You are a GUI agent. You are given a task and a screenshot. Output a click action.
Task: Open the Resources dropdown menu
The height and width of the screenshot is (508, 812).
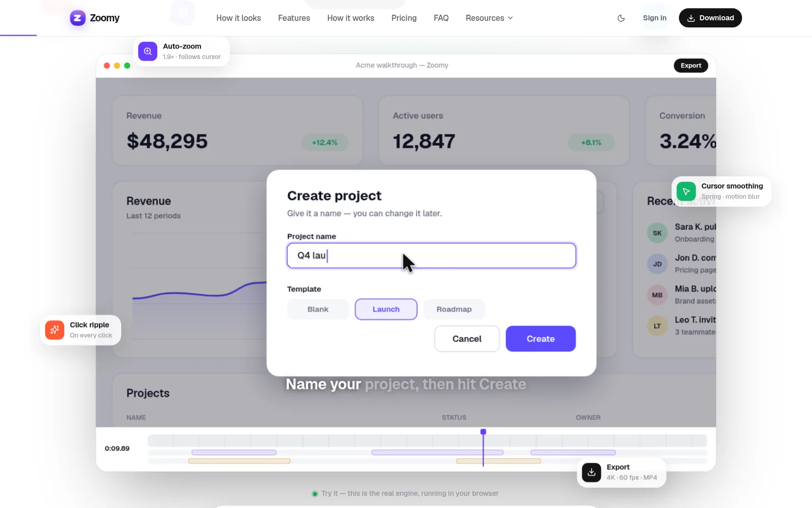(x=489, y=18)
